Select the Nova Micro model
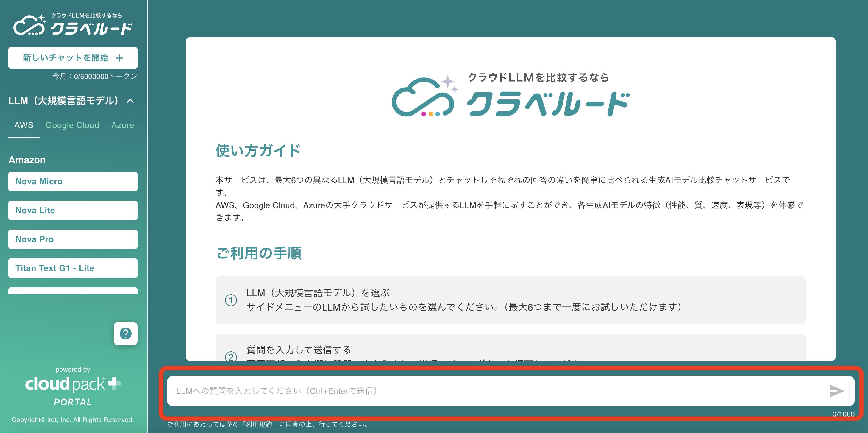Screen dimensions: 868x433 tap(73, 181)
